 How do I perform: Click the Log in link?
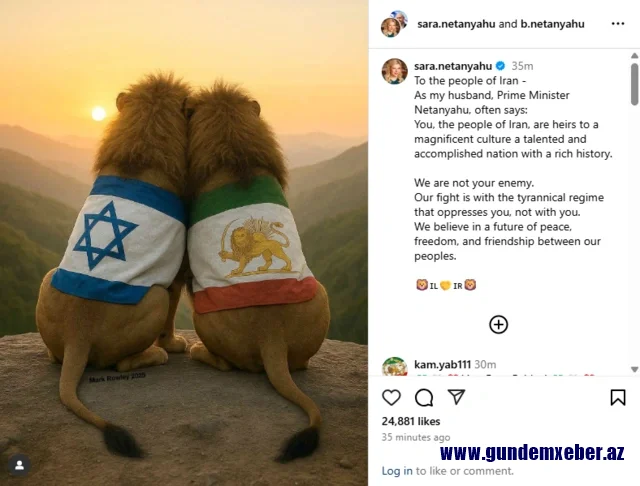click(x=397, y=471)
